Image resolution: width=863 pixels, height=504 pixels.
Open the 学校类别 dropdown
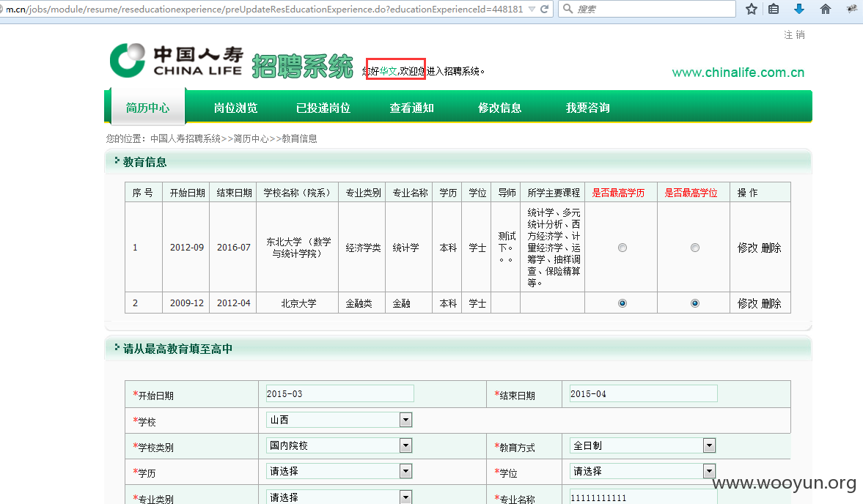[x=339, y=445]
